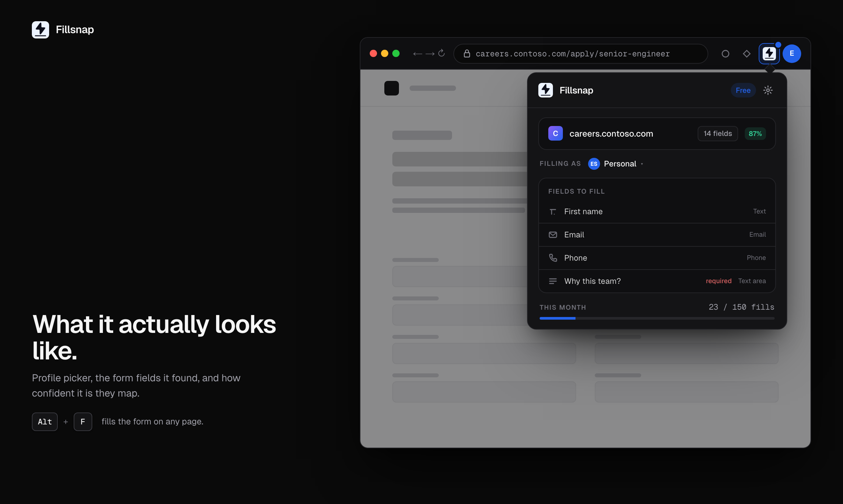This screenshot has height=504, width=843.
Task: Open the Personal profile dropdown
Action: click(x=616, y=164)
